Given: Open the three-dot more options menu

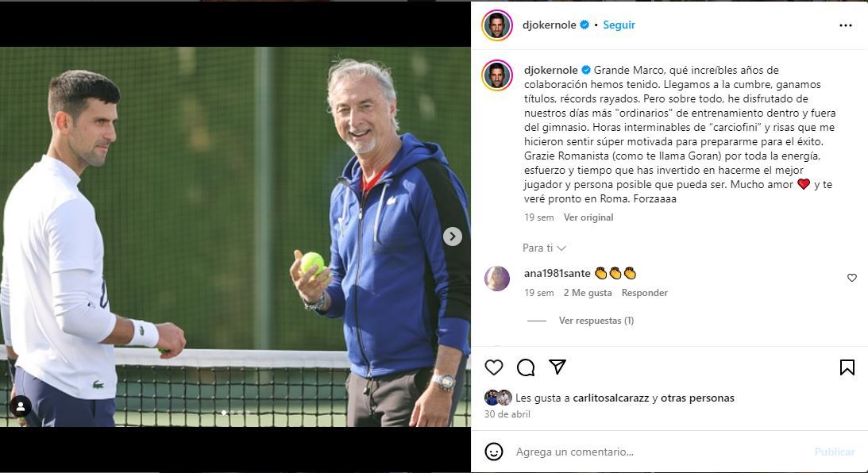Looking at the screenshot, I should 845,25.
